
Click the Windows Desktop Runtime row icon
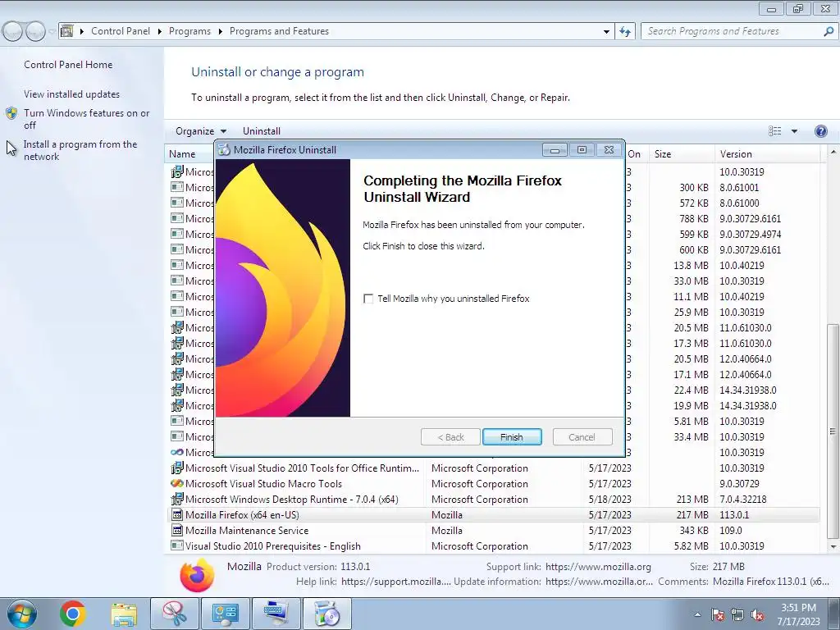(x=177, y=500)
